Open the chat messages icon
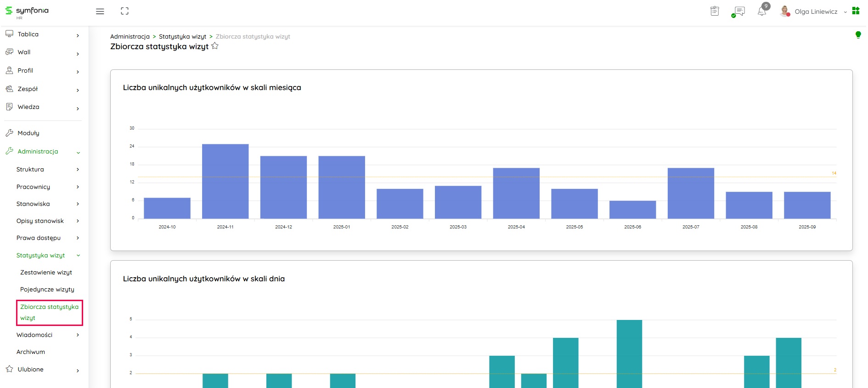 point(738,11)
